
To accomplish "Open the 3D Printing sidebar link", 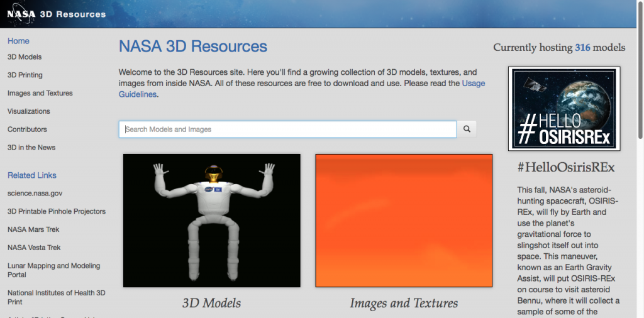I will point(25,75).
